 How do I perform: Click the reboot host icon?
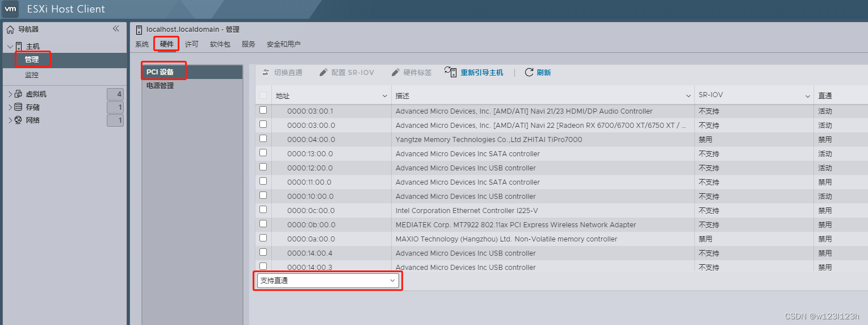(x=451, y=72)
